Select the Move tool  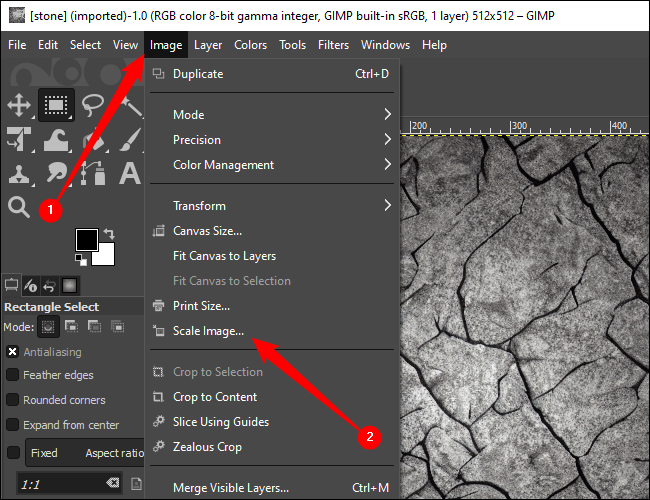tap(19, 104)
